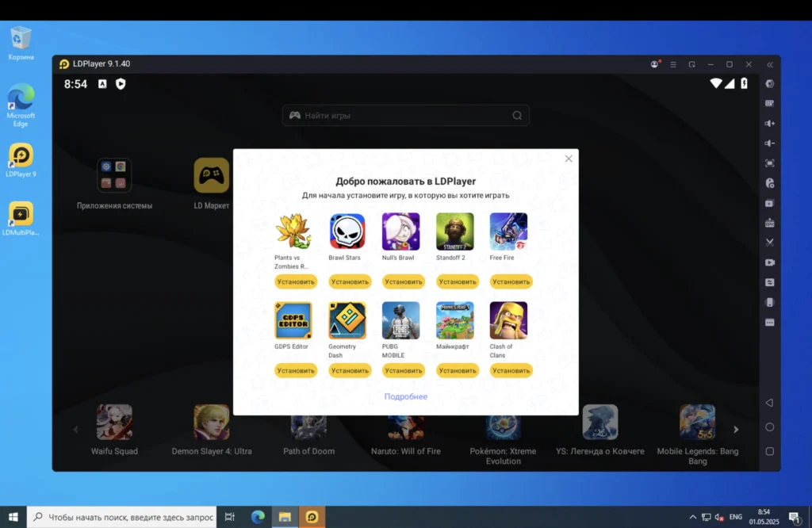The width and height of the screenshot is (812, 528).
Task: Select the Standoff 2 app icon
Action: pyautogui.click(x=455, y=231)
